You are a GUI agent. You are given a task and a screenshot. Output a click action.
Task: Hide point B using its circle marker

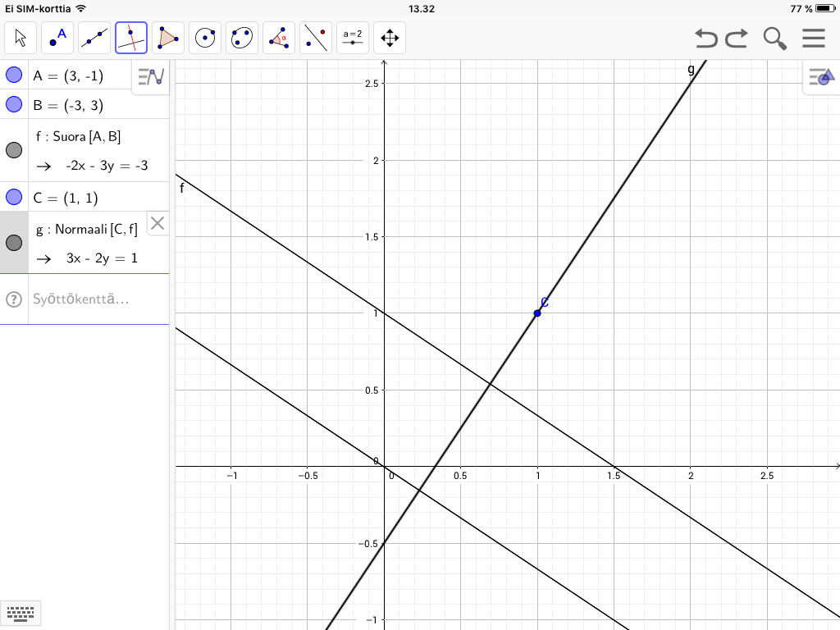coord(14,104)
